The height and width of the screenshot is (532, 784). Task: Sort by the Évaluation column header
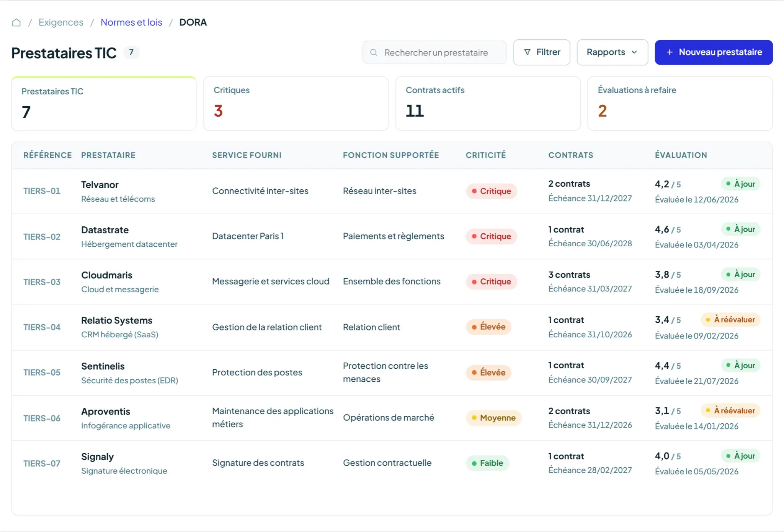click(x=681, y=155)
